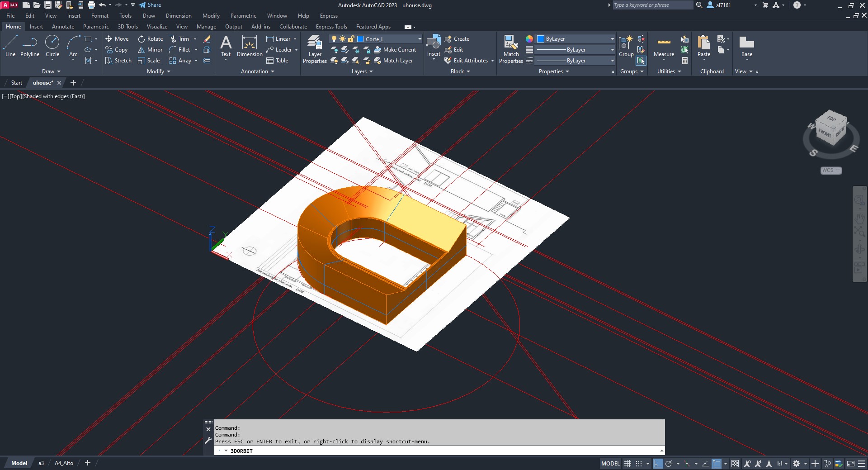The image size is (868, 470).
Task: Click the Make Current layer button
Action: pos(395,50)
